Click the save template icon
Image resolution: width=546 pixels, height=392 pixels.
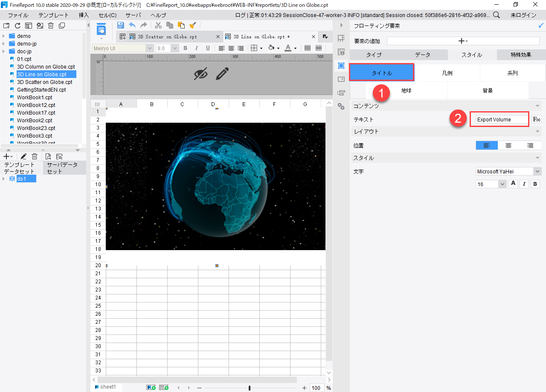pos(121,25)
